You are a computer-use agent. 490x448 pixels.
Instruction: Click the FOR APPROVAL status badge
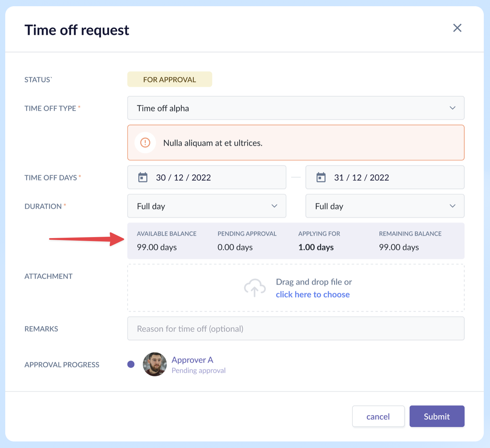[170, 80]
